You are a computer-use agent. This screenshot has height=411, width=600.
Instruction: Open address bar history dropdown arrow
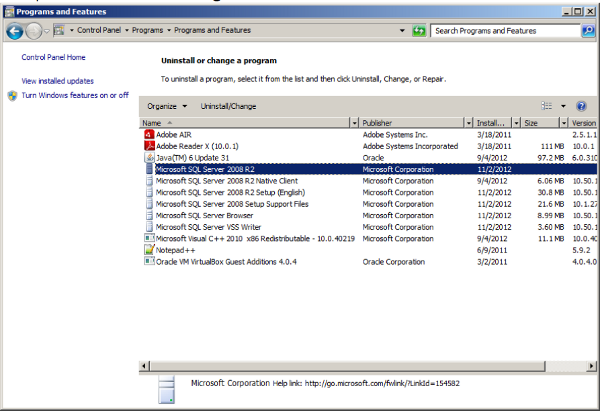[402, 31]
